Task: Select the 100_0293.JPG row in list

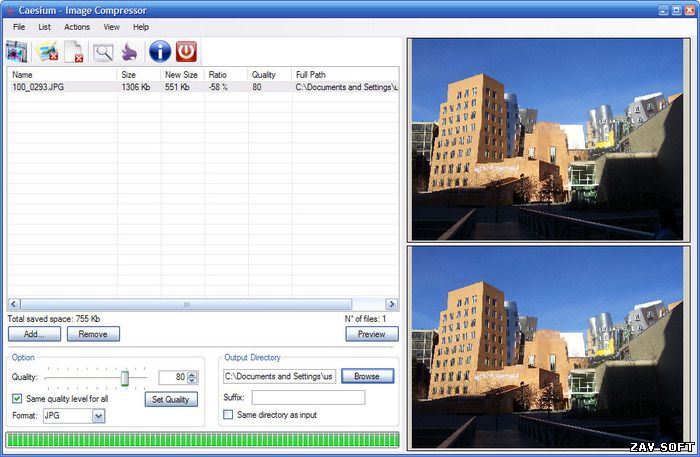Action: 203,87
